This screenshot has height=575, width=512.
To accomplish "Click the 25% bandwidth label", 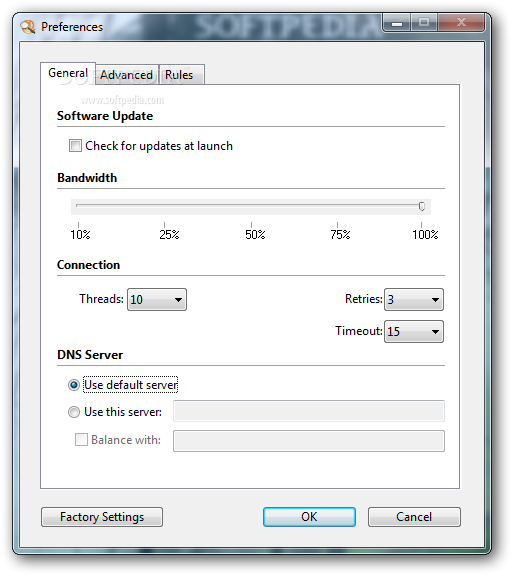I will pyautogui.click(x=169, y=235).
